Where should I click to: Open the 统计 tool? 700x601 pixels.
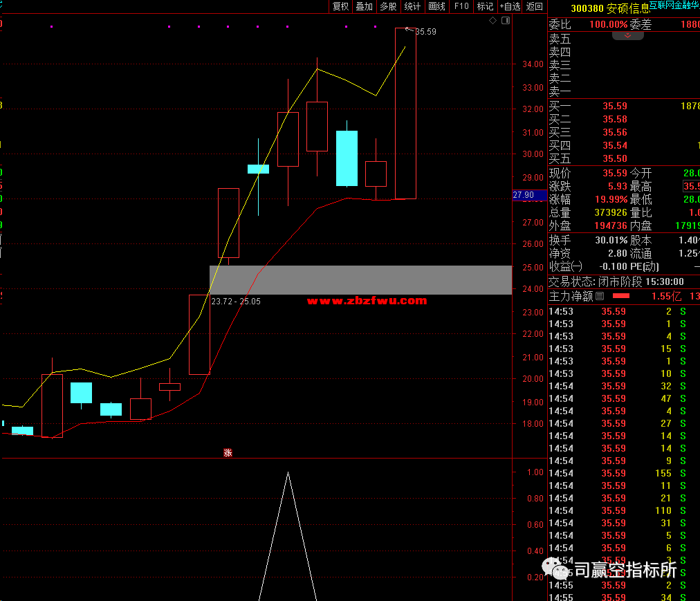click(x=412, y=6)
